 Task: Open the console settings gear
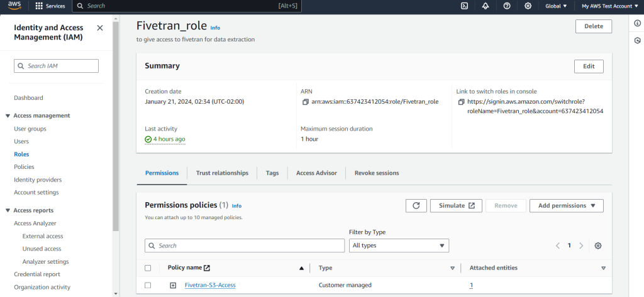click(x=528, y=6)
